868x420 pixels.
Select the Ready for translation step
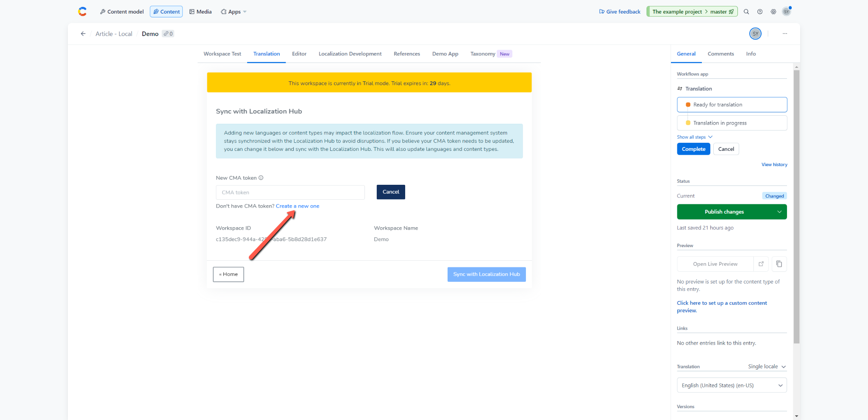pyautogui.click(x=732, y=105)
